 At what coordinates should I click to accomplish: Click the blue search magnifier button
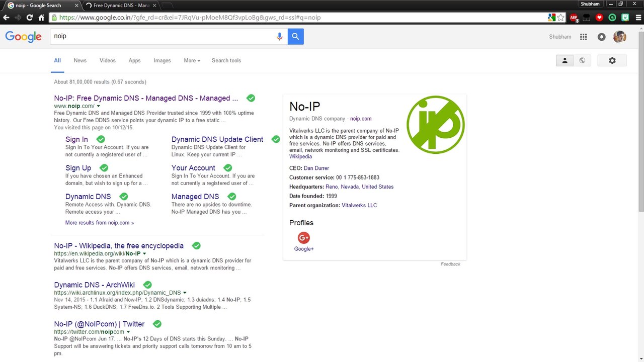click(x=296, y=36)
